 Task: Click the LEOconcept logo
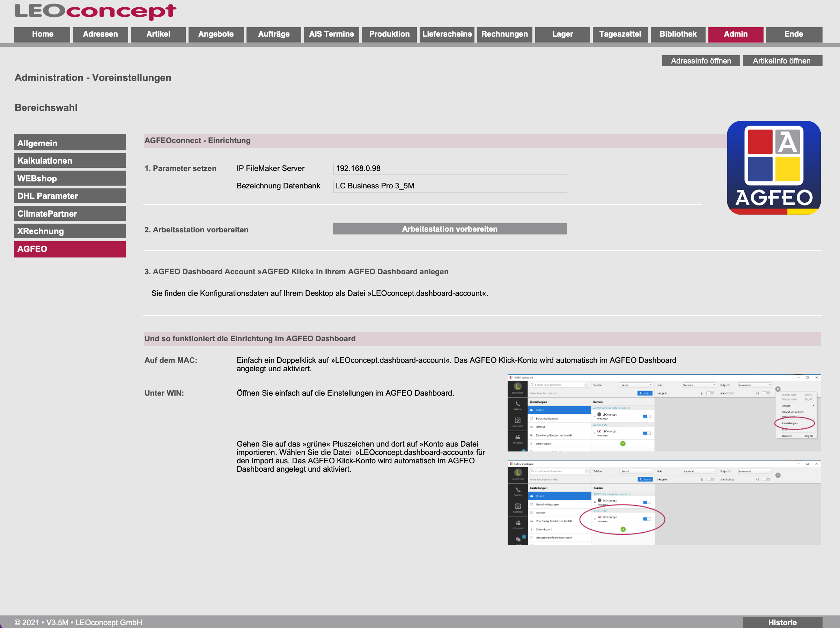[95, 12]
